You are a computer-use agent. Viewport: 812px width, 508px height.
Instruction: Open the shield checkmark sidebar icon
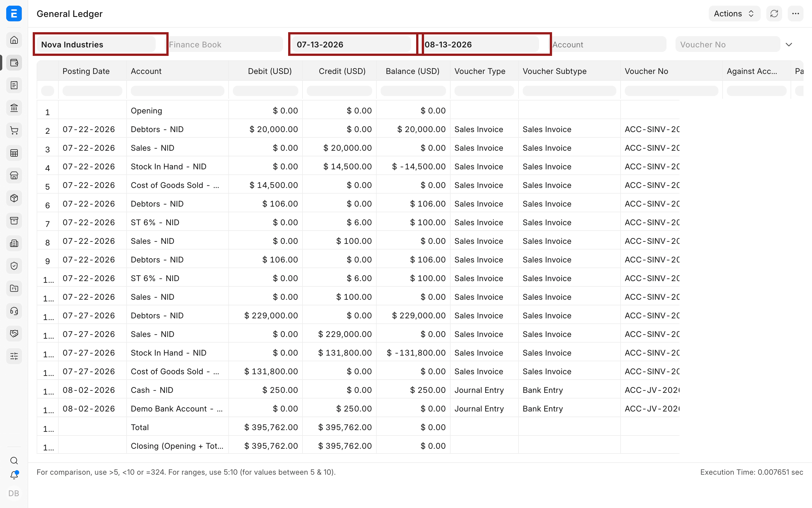click(x=14, y=266)
